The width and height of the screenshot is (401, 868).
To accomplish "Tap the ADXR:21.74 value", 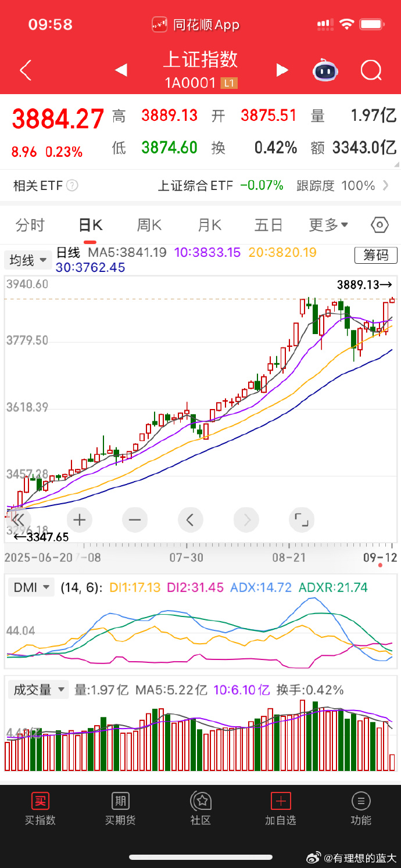I will pos(333,587).
